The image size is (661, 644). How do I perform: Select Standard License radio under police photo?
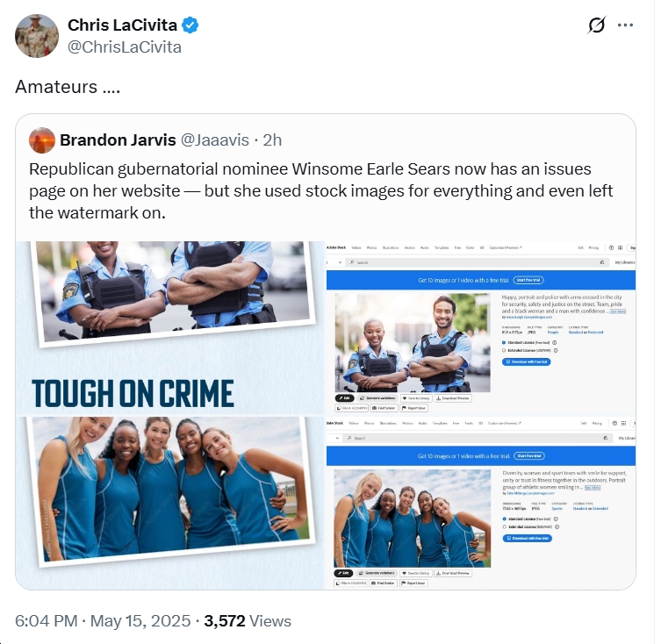504,343
